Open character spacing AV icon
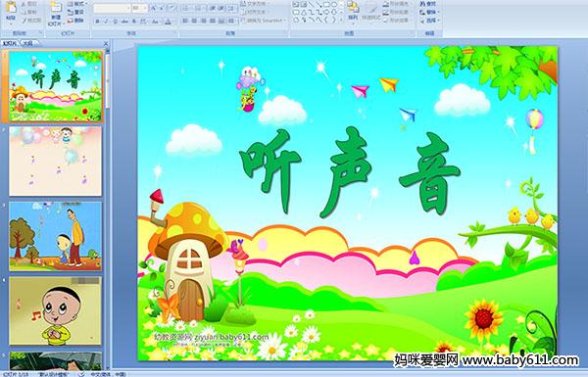588x377 pixels. pos(143,22)
